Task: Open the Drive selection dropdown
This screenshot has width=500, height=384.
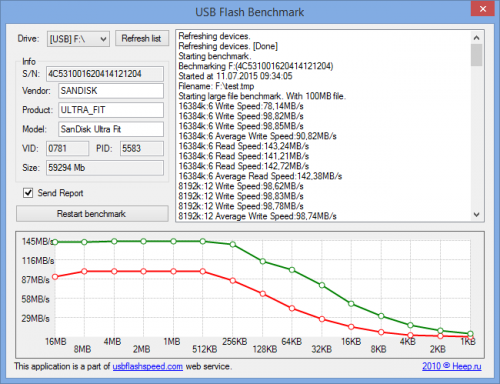Action: point(78,39)
